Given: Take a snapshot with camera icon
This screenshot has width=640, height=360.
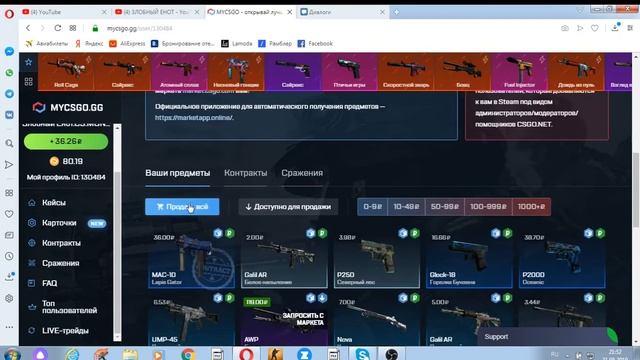Looking at the screenshot, I should click(x=565, y=28).
